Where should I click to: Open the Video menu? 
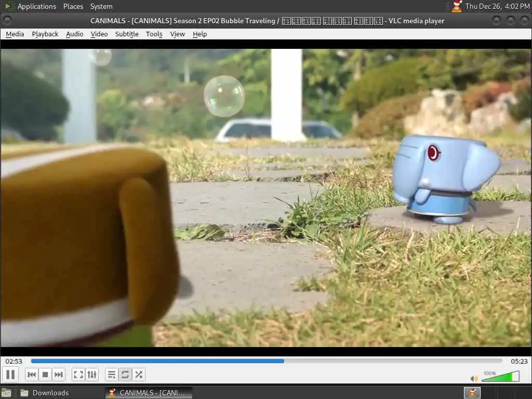(x=99, y=34)
